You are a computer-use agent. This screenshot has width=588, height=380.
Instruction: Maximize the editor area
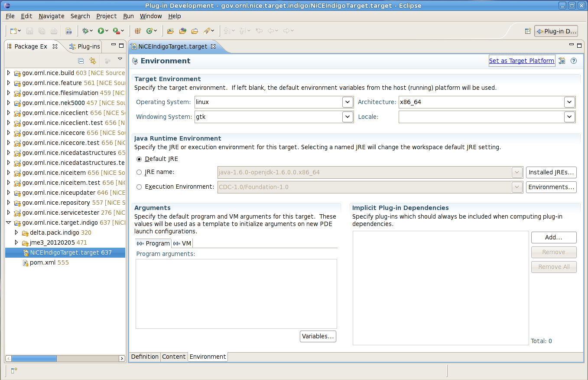point(579,45)
